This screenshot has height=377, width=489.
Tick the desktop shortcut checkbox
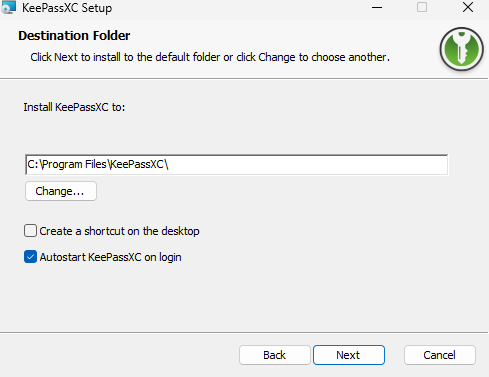pyautogui.click(x=30, y=231)
